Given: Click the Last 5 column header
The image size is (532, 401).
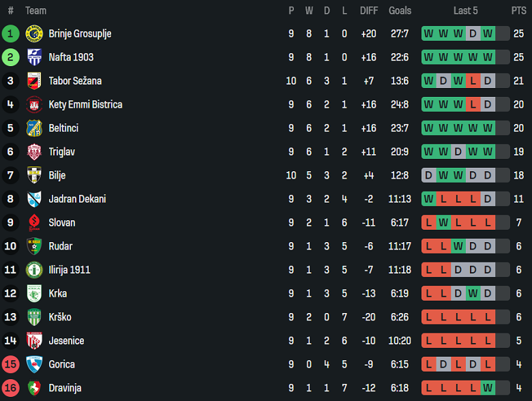Looking at the screenshot, I should coord(466,10).
